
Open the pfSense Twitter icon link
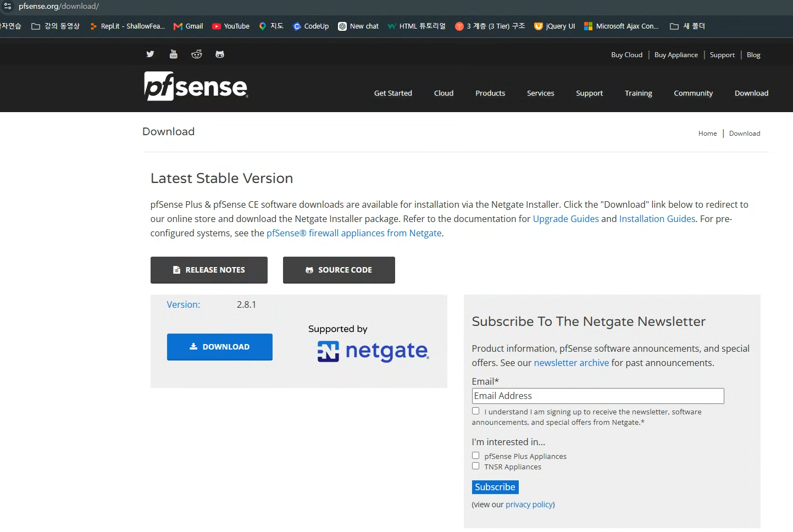(x=150, y=54)
